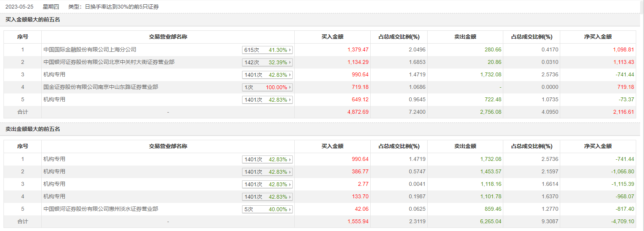Open the 1次 100.00% stats dropdown
The height and width of the screenshot is (231, 644).
pos(267,87)
